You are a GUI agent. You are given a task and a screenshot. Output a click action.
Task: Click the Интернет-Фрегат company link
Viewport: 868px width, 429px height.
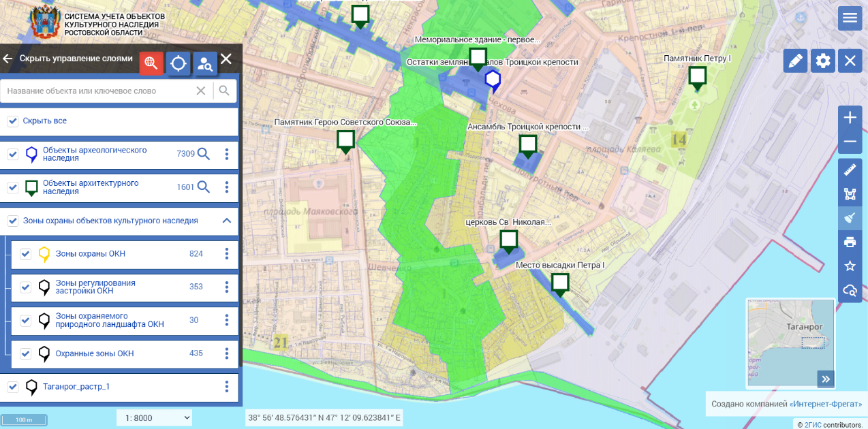(825, 404)
